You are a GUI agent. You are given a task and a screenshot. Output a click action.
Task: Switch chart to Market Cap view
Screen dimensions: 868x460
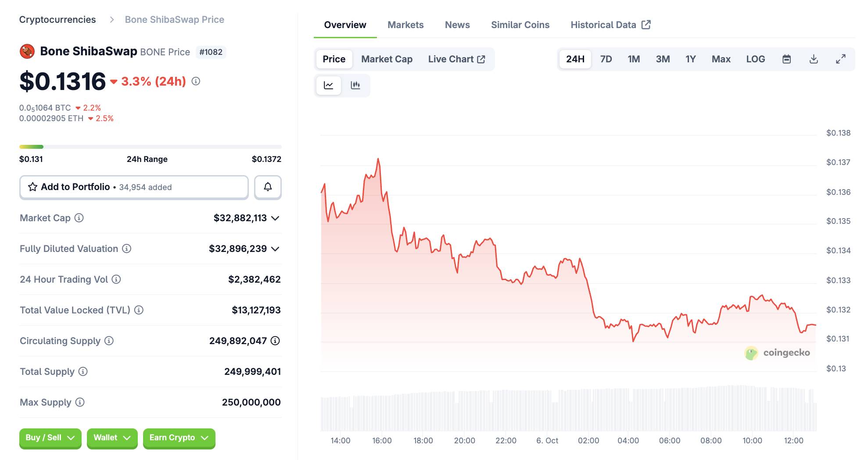(387, 59)
